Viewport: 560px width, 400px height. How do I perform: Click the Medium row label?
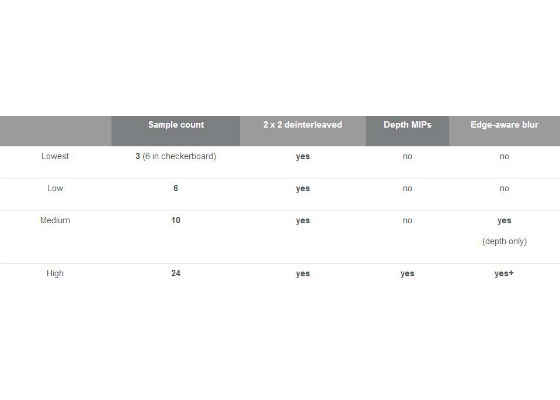tap(55, 220)
